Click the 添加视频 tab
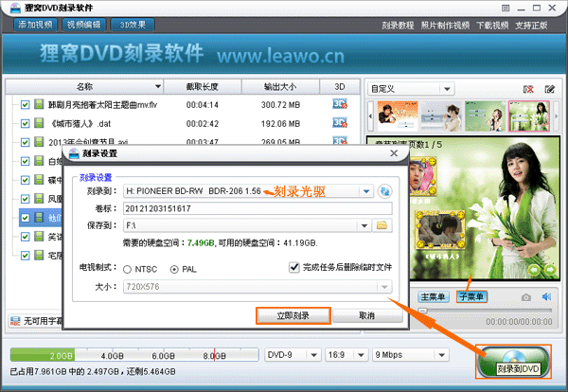This screenshot has height=392, width=568. 36,25
